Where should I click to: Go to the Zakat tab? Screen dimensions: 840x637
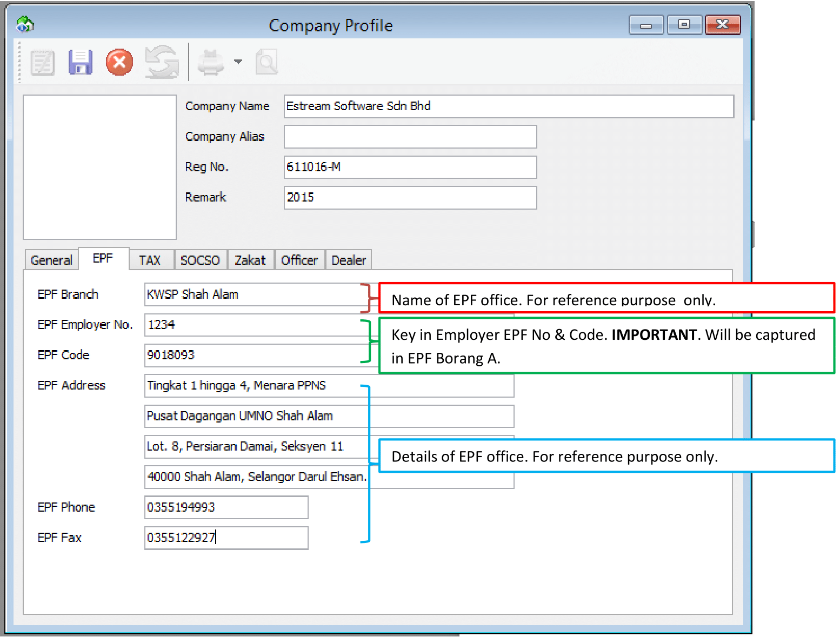pyautogui.click(x=250, y=260)
